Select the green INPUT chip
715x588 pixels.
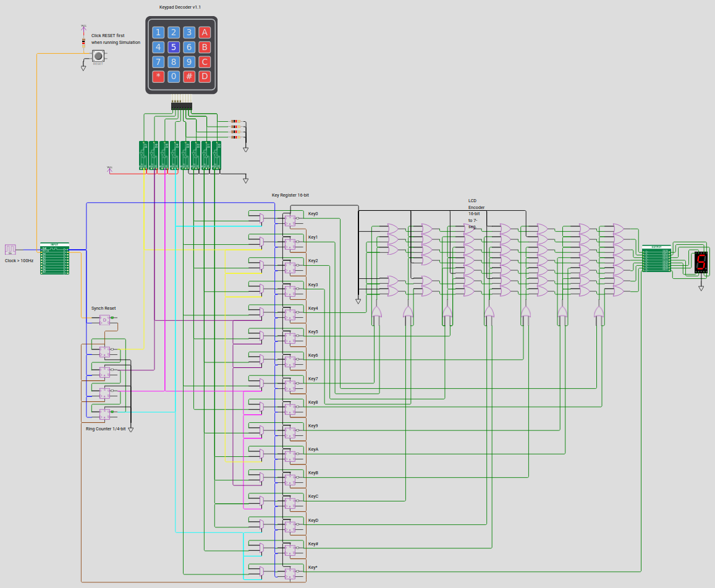54,259
